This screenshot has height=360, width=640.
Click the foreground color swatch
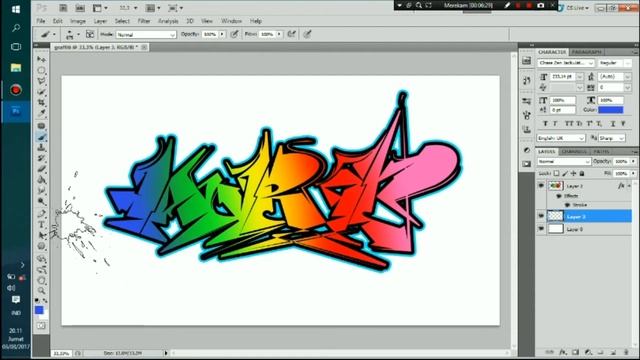[x=39, y=310]
